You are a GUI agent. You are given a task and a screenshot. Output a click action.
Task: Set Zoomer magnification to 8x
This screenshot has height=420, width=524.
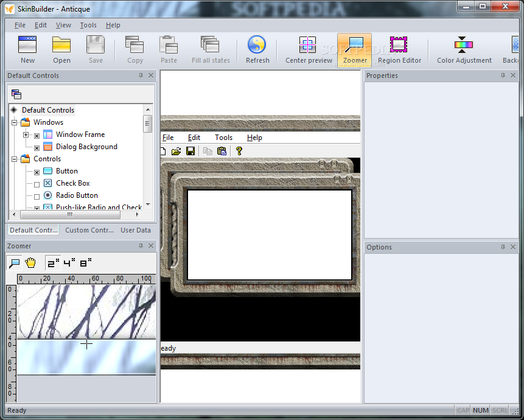(86, 264)
